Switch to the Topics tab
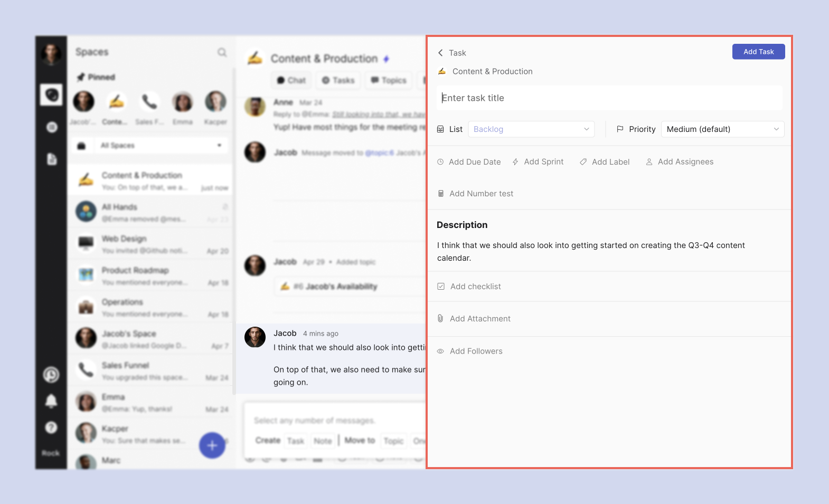The height and width of the screenshot is (504, 829). [389, 80]
